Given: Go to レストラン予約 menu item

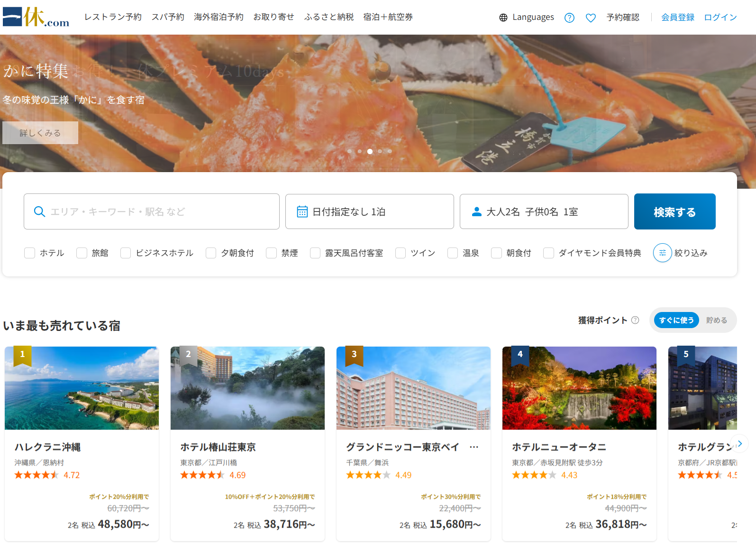Looking at the screenshot, I should [x=113, y=17].
